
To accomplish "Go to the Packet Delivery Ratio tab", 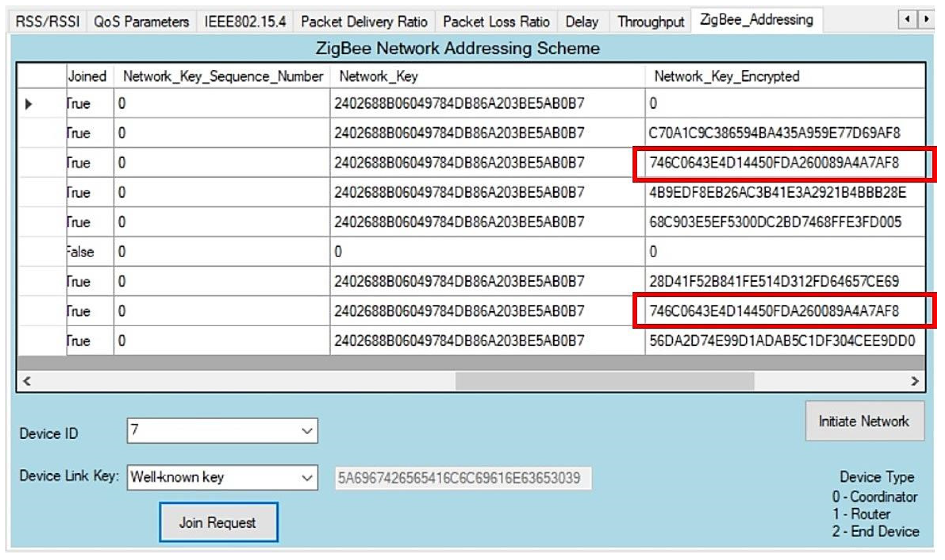I will (x=364, y=21).
